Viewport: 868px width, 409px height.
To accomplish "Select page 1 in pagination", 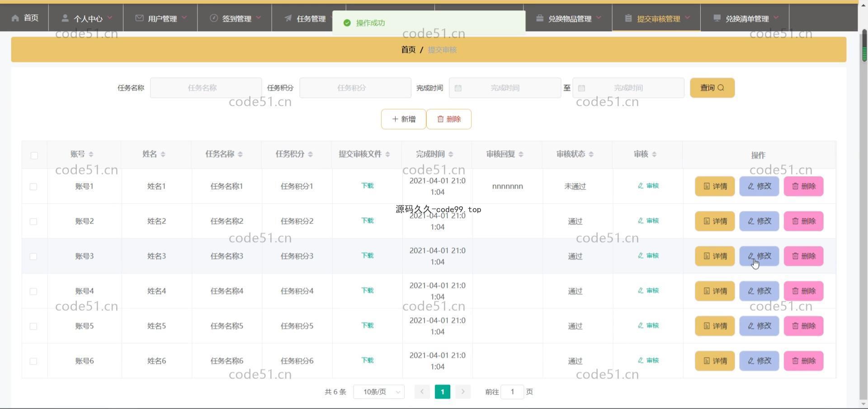I will 443,392.
